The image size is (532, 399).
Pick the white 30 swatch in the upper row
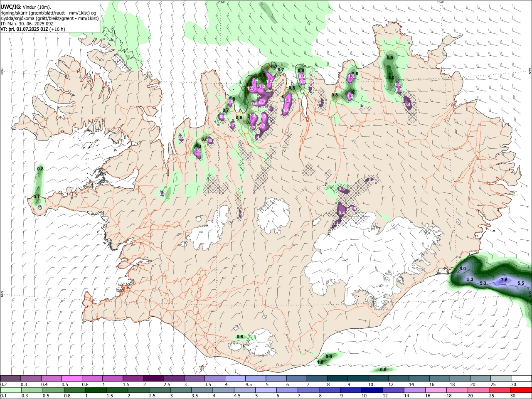point(521,379)
